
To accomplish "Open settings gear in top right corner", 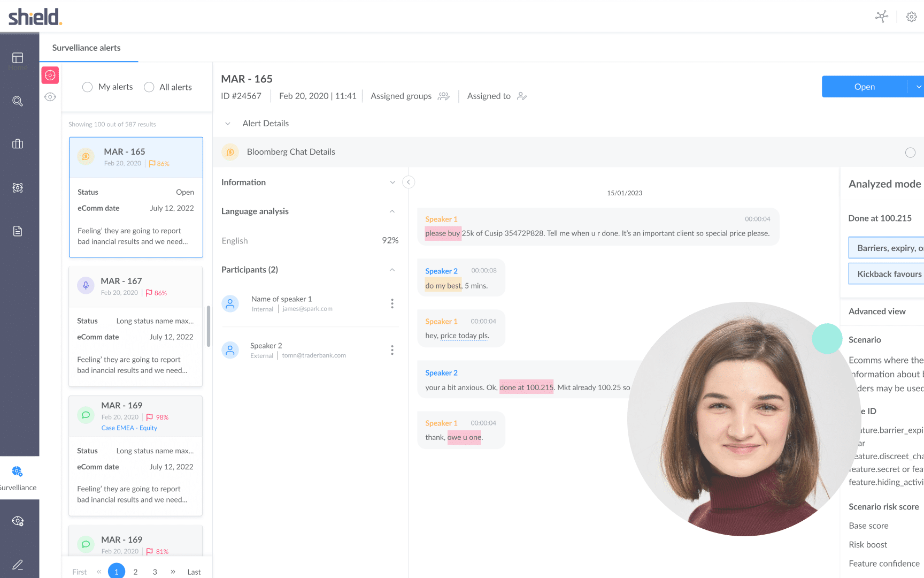I will coord(911,17).
